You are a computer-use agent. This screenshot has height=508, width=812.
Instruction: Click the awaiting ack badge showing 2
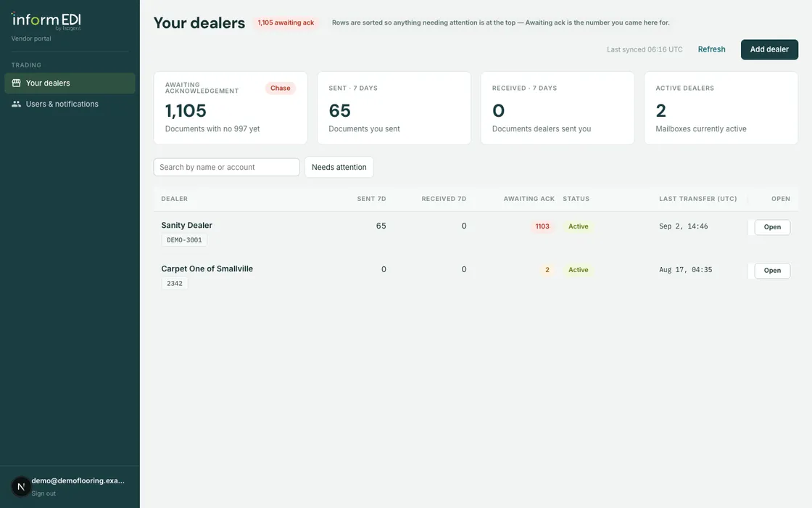(547, 270)
